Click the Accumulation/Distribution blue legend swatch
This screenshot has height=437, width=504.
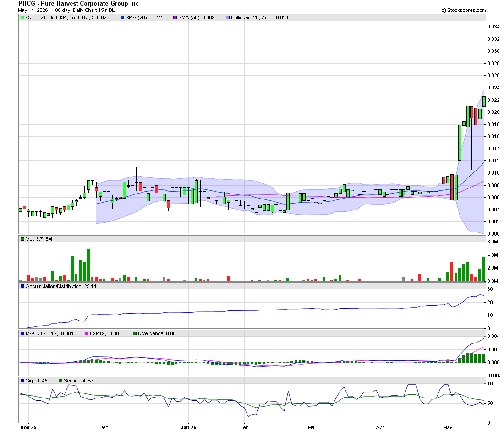22,286
